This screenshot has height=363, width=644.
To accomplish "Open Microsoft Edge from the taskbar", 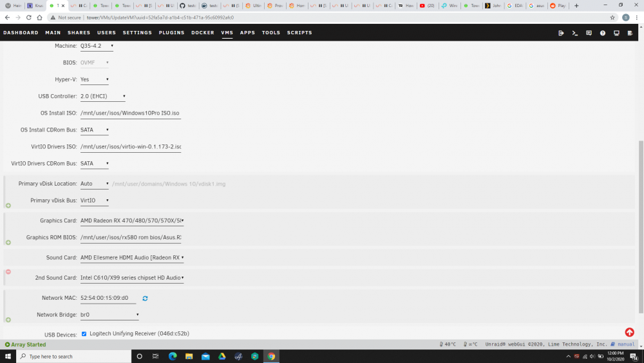I will pyautogui.click(x=173, y=357).
